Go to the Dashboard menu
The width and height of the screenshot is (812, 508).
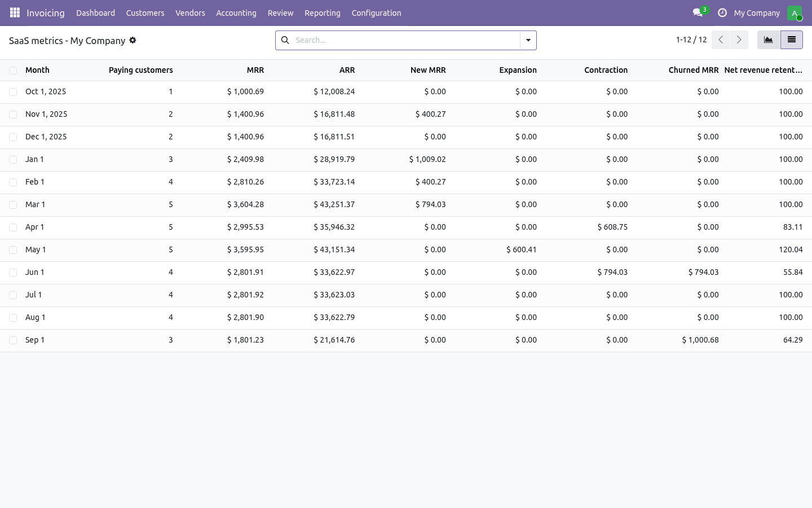pyautogui.click(x=96, y=13)
